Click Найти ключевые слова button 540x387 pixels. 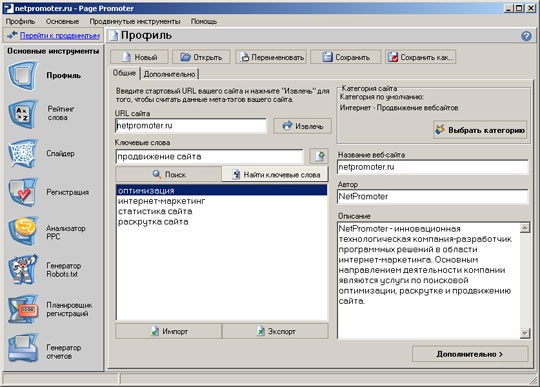(275, 175)
